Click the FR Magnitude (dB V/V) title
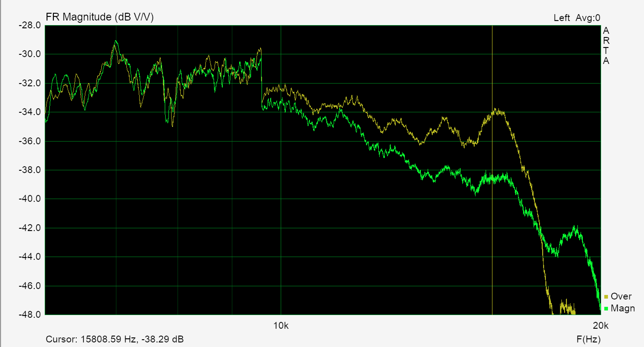 click(x=99, y=17)
